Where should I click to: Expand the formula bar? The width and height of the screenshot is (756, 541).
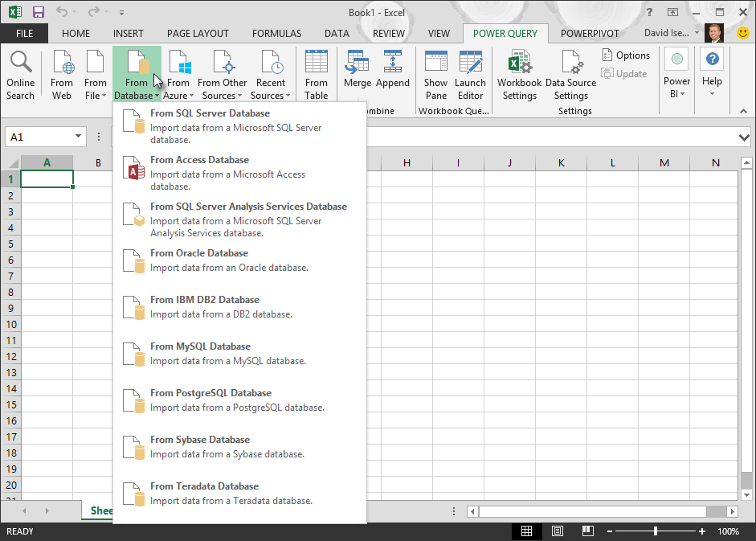tap(744, 137)
